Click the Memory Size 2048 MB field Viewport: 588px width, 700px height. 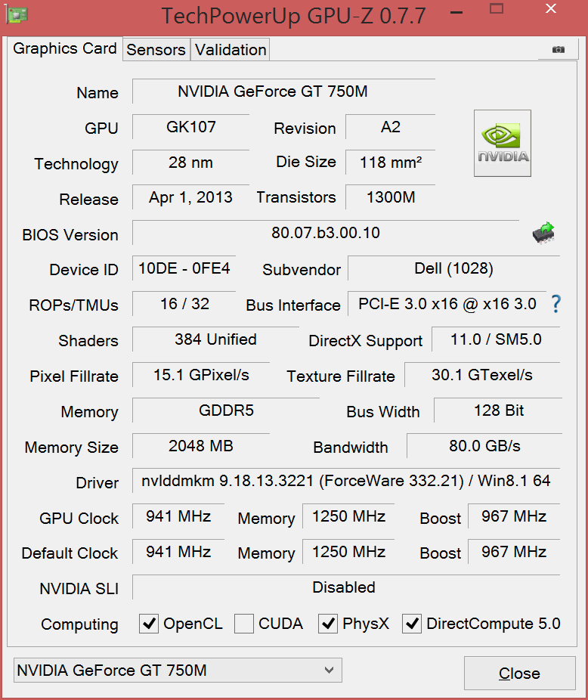click(201, 446)
